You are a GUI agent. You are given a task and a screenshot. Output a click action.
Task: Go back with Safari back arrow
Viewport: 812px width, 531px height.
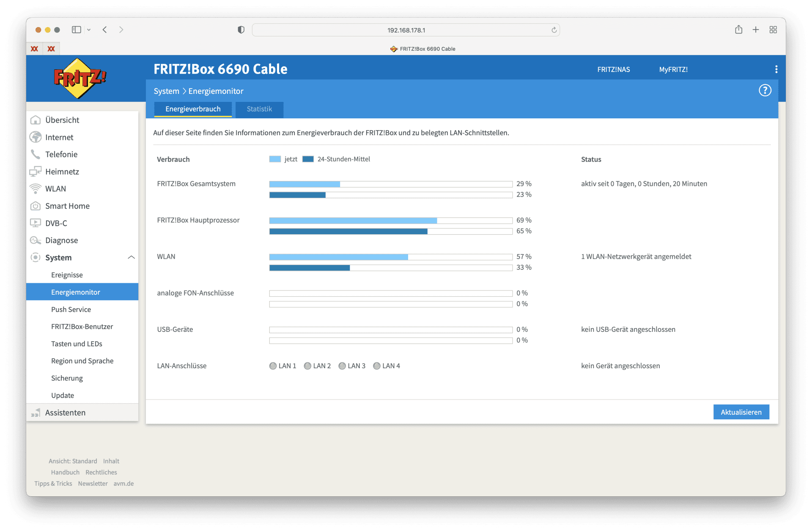[x=105, y=30]
